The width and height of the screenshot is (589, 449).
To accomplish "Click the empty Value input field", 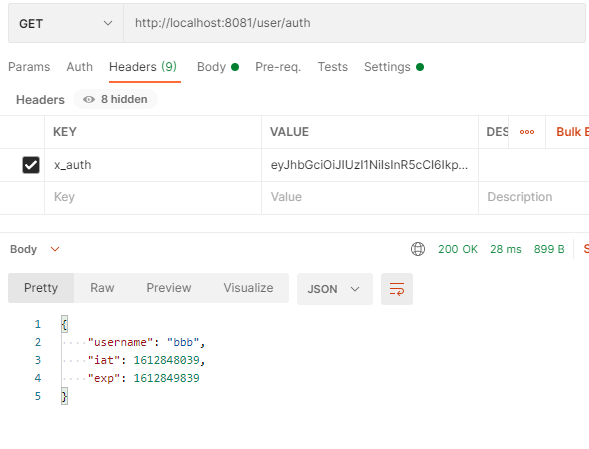I will 370,197.
